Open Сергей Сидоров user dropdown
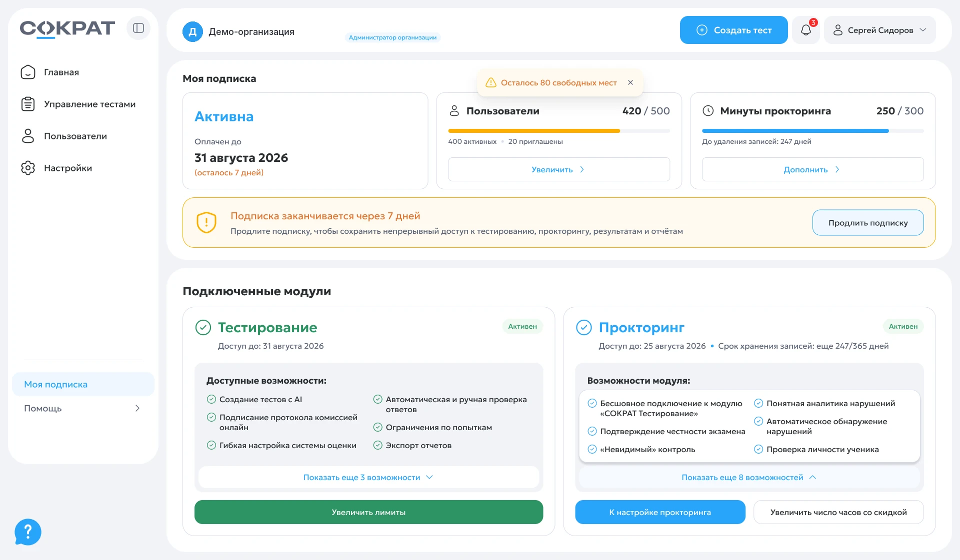Screen dimensions: 960x560 click(879, 30)
